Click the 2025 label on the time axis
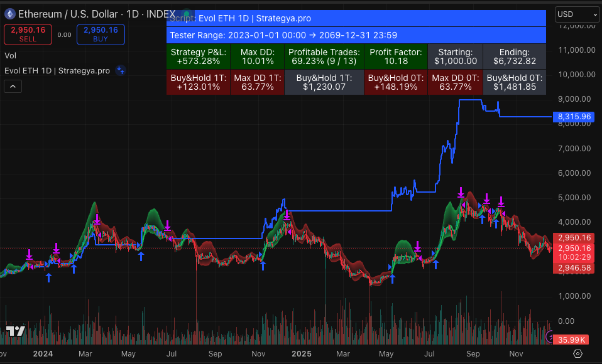This screenshot has width=602, height=364. click(302, 353)
